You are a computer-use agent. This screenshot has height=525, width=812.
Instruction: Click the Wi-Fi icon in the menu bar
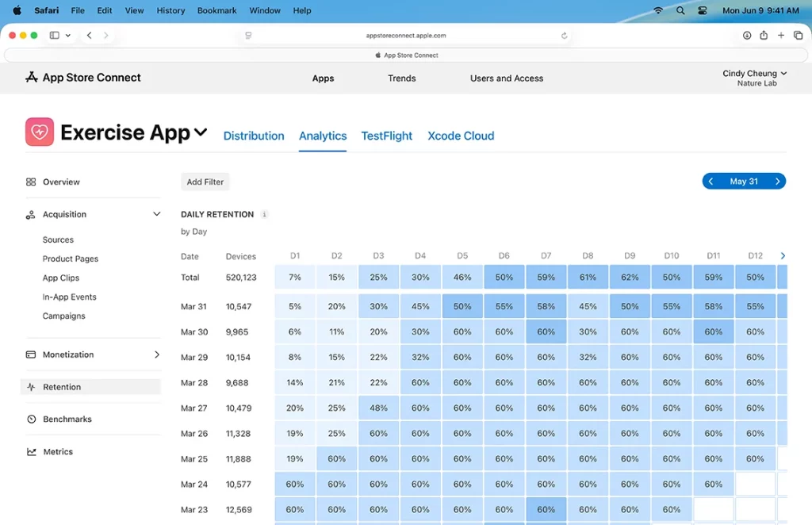tap(658, 10)
